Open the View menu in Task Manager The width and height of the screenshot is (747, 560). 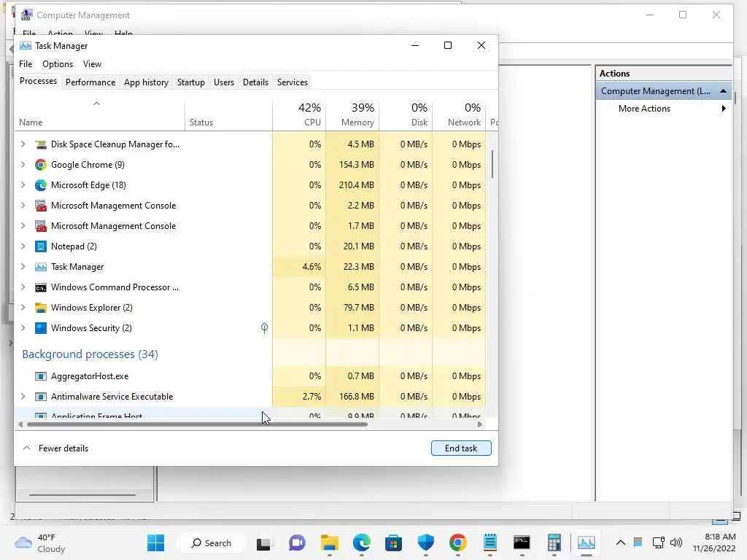pos(92,64)
